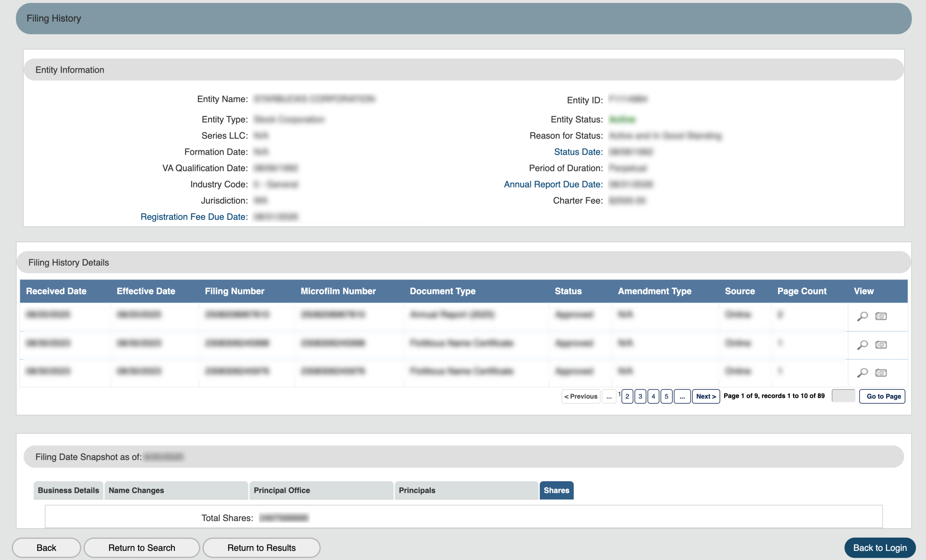926x560 pixels.
Task: Click the Filing History Details section header
Action: [x=464, y=262]
